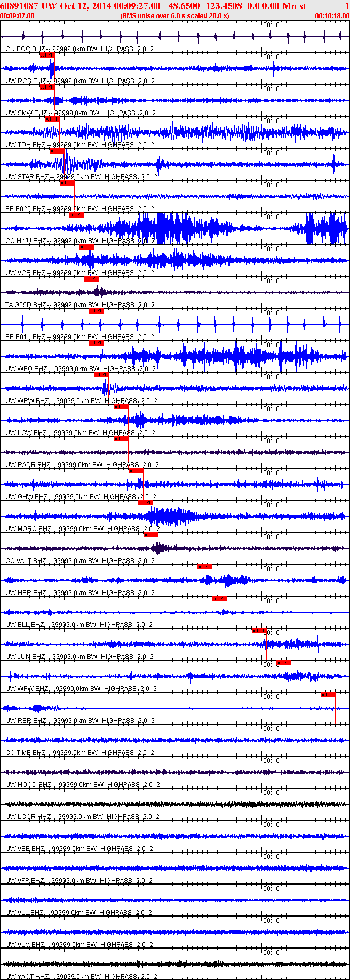Click the start time 00:09:07.00 label
350x980 pixels.
click(17, 16)
